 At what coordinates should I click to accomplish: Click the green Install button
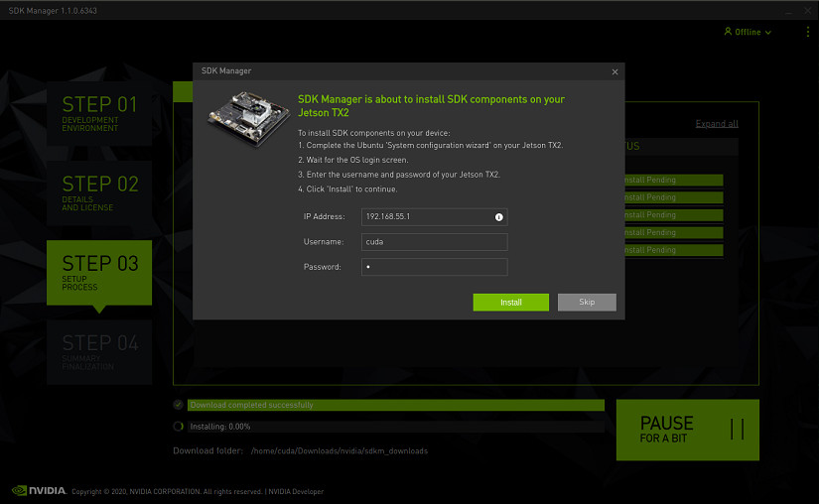point(511,302)
